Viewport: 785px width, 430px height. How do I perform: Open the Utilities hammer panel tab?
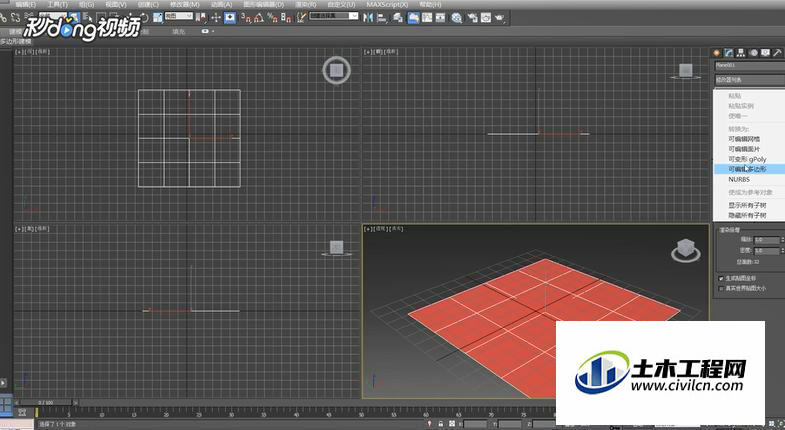click(x=777, y=53)
